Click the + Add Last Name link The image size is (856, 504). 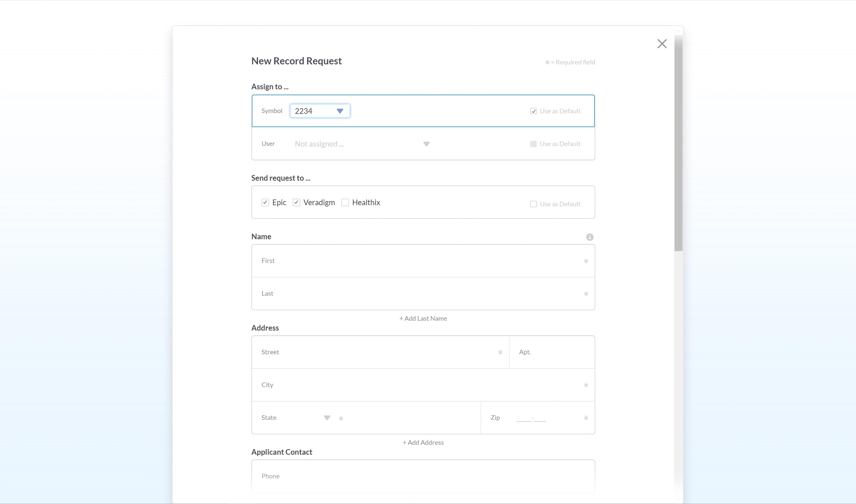point(423,319)
